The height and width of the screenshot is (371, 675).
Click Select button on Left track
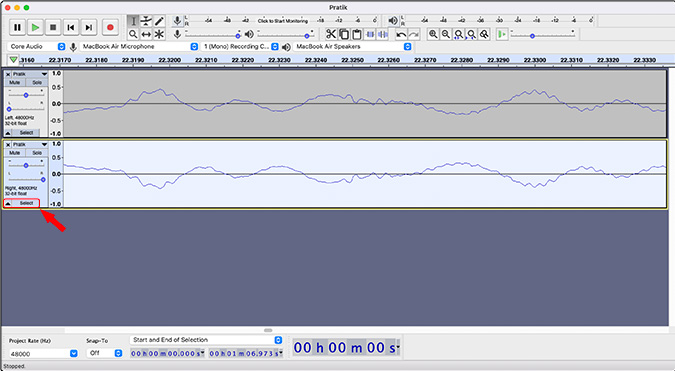[x=26, y=133]
